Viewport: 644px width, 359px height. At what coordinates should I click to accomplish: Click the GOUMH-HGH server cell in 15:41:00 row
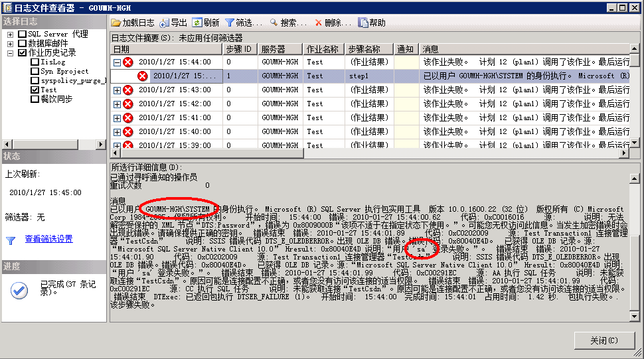coord(280,117)
